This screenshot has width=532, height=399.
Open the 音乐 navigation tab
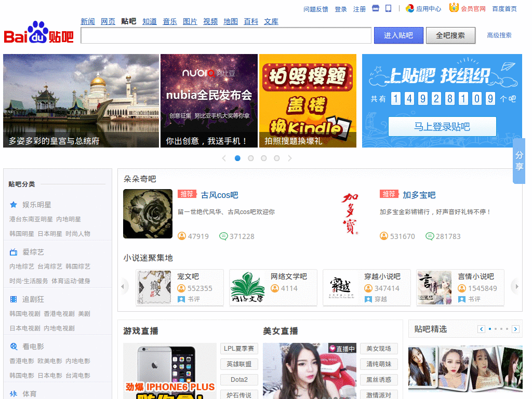click(170, 21)
